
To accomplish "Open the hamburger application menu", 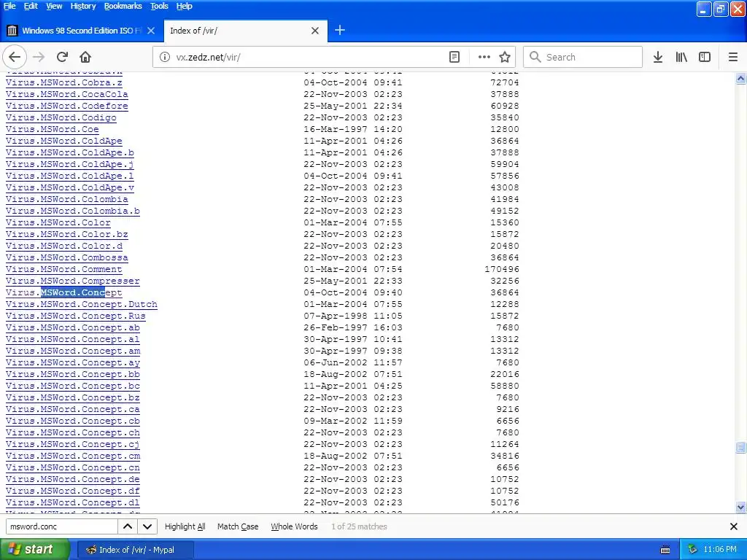I will click(733, 57).
